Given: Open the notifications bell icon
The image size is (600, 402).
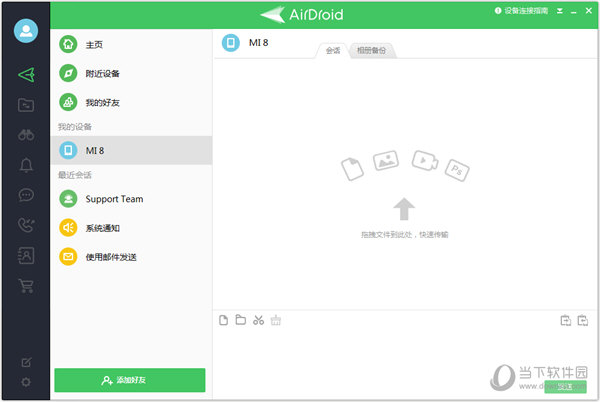Looking at the screenshot, I should pyautogui.click(x=26, y=165).
